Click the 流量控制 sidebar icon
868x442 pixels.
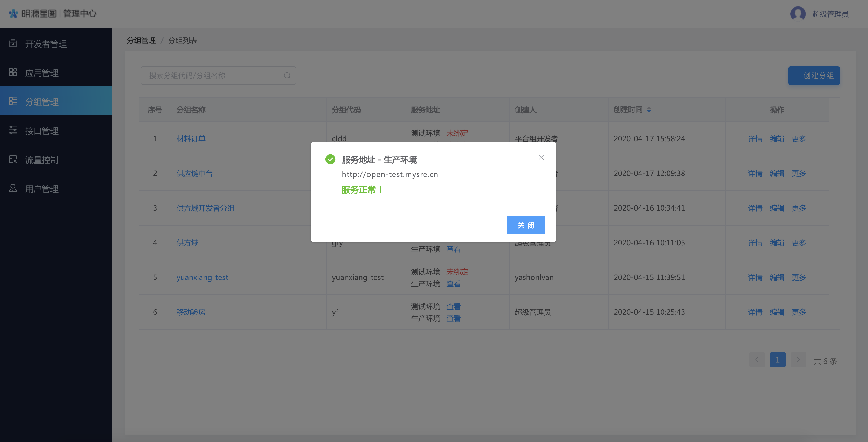click(13, 159)
